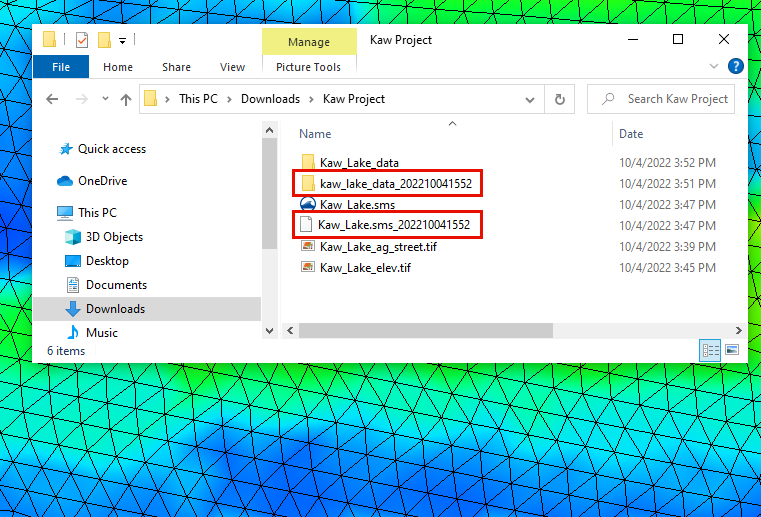Refresh the Kaw Project folder
The image size is (761, 517).
pyautogui.click(x=560, y=100)
